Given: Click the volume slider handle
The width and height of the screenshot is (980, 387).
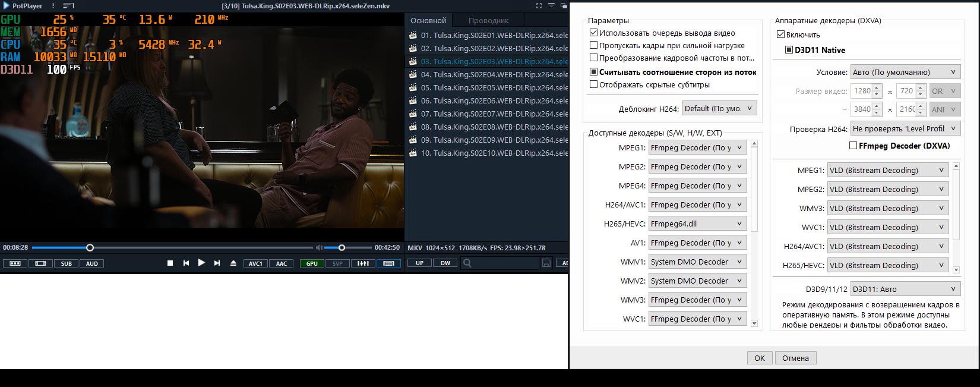Looking at the screenshot, I should (342, 247).
